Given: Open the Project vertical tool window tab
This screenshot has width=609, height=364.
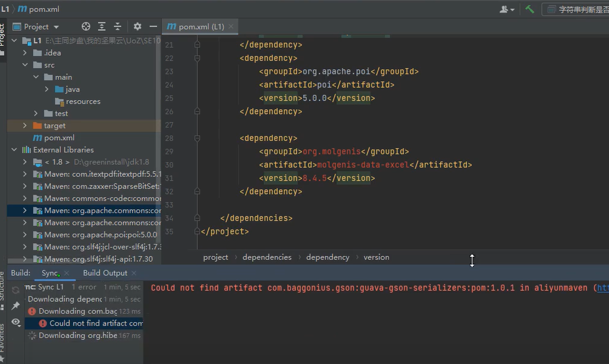Looking at the screenshot, I should [2, 39].
